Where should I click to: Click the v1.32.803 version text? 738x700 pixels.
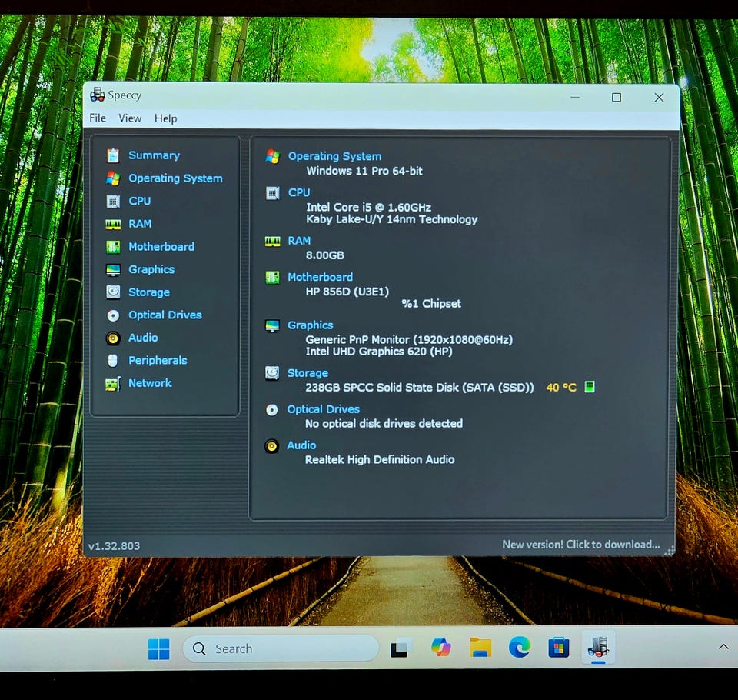pos(114,546)
